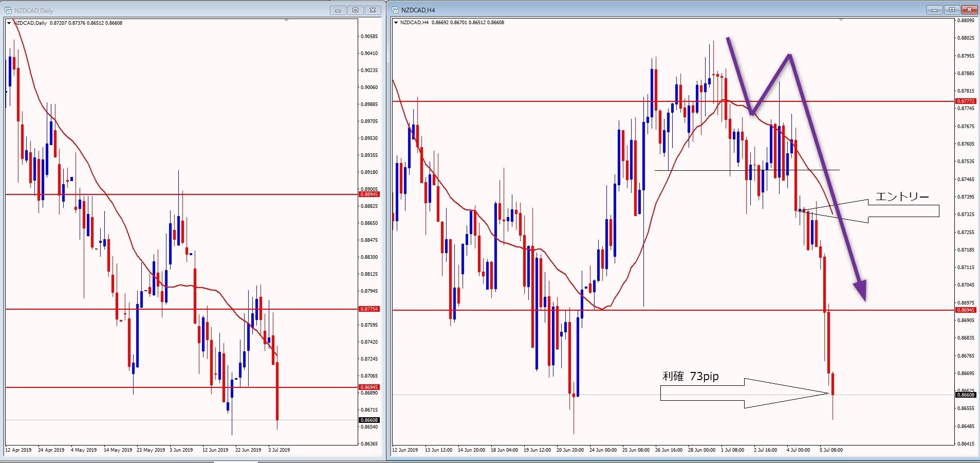The width and height of the screenshot is (980, 463).
Task: Click the NZDCAD,H4 window chart icon
Action: click(395, 10)
